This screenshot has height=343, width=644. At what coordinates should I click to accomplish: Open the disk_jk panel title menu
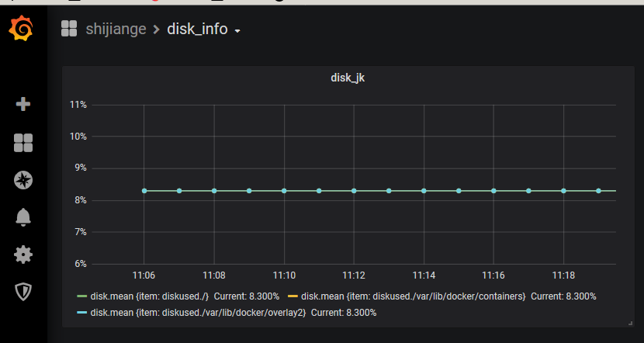348,78
